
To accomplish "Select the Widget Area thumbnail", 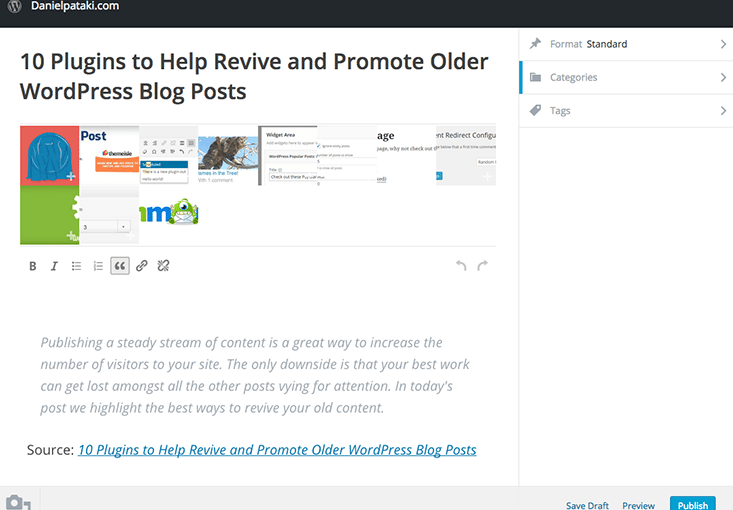I will [287, 156].
